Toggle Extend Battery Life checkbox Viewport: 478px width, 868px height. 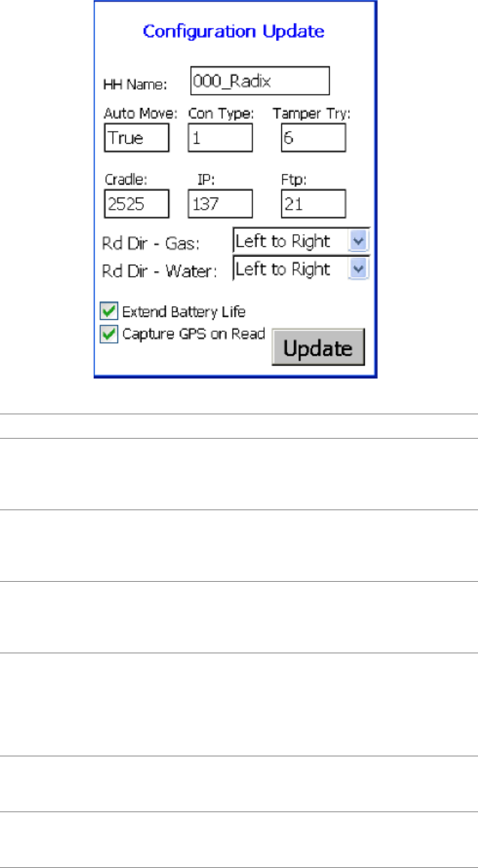pyautogui.click(x=107, y=312)
